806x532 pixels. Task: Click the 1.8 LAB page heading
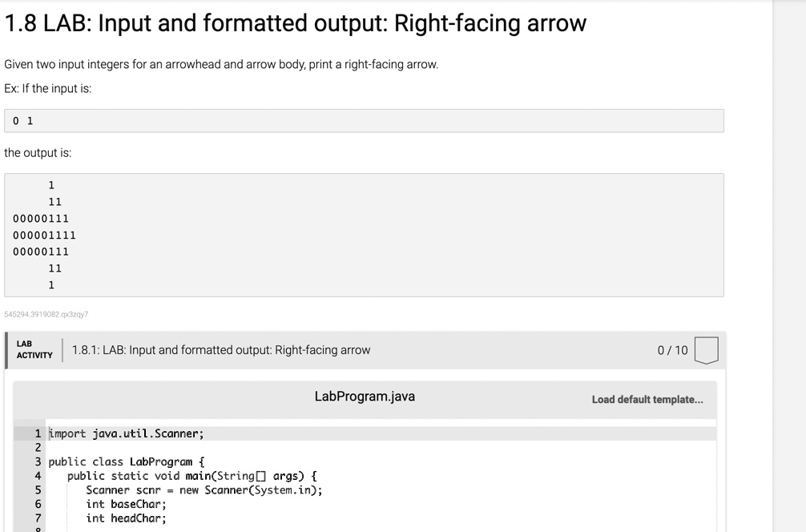(295, 23)
